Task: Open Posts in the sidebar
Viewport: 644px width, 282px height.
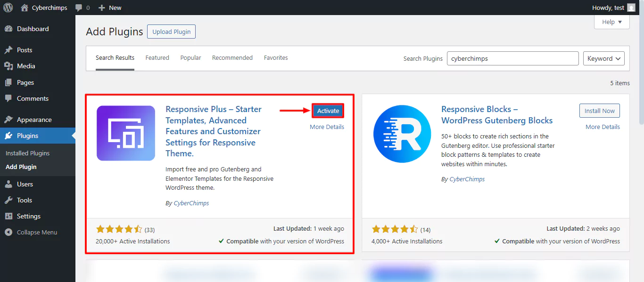Action: tap(38, 50)
